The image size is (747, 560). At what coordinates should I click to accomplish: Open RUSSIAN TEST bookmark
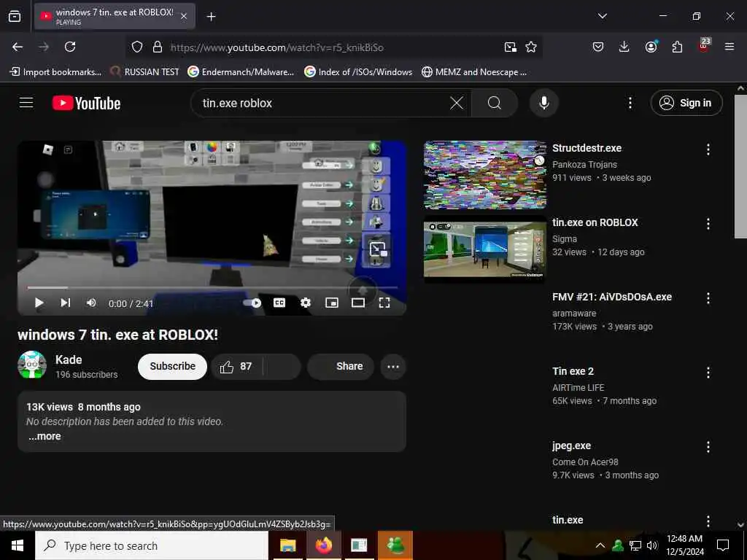(x=144, y=72)
